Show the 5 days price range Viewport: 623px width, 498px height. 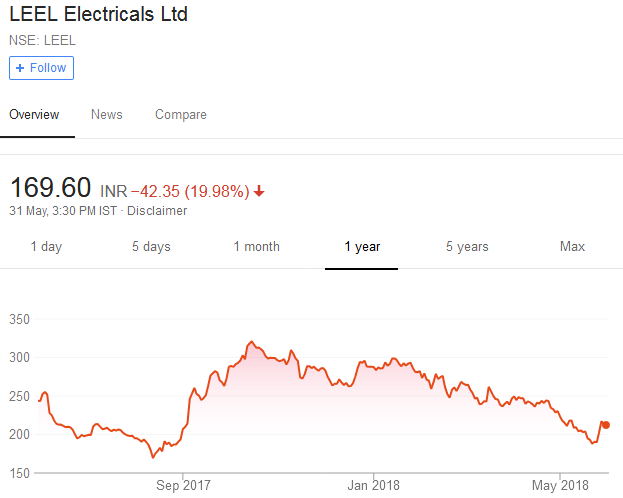pyautogui.click(x=151, y=247)
